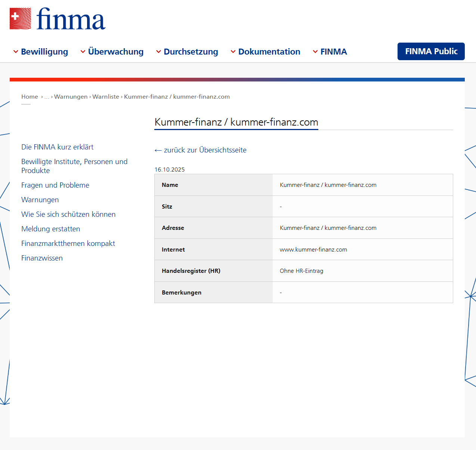Open Finanzmarktthemen kompakt
This screenshot has height=450, width=476.
point(68,243)
